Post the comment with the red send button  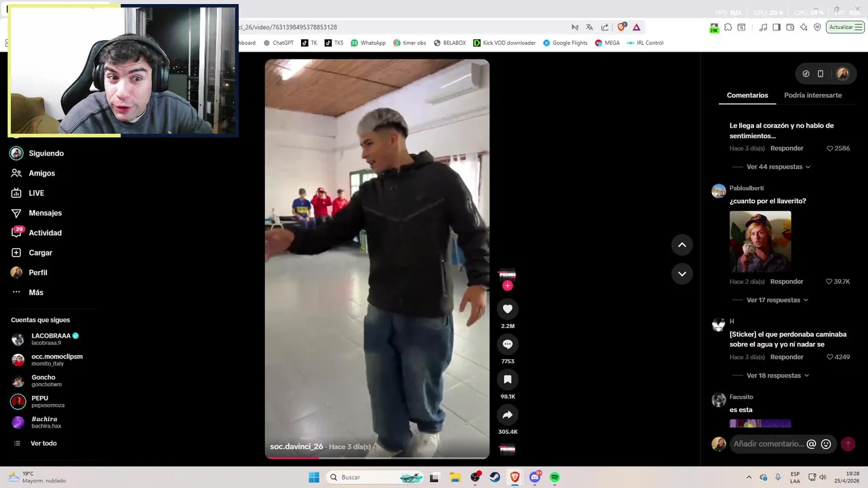[x=848, y=444]
